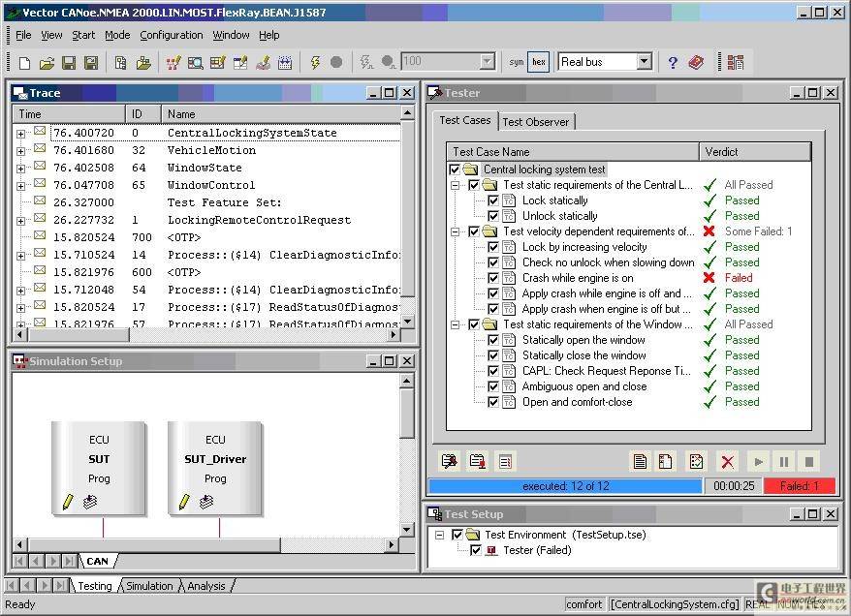Open the Configuration menu
The image size is (851, 616).
coord(171,35)
